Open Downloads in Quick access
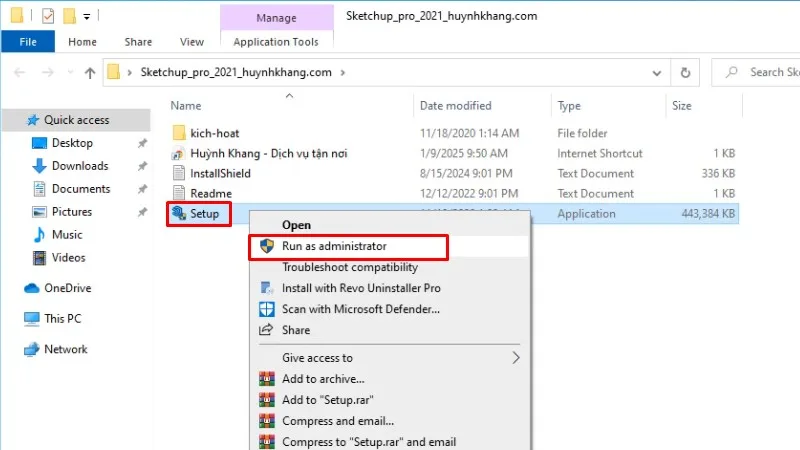The height and width of the screenshot is (450, 800). pos(80,166)
